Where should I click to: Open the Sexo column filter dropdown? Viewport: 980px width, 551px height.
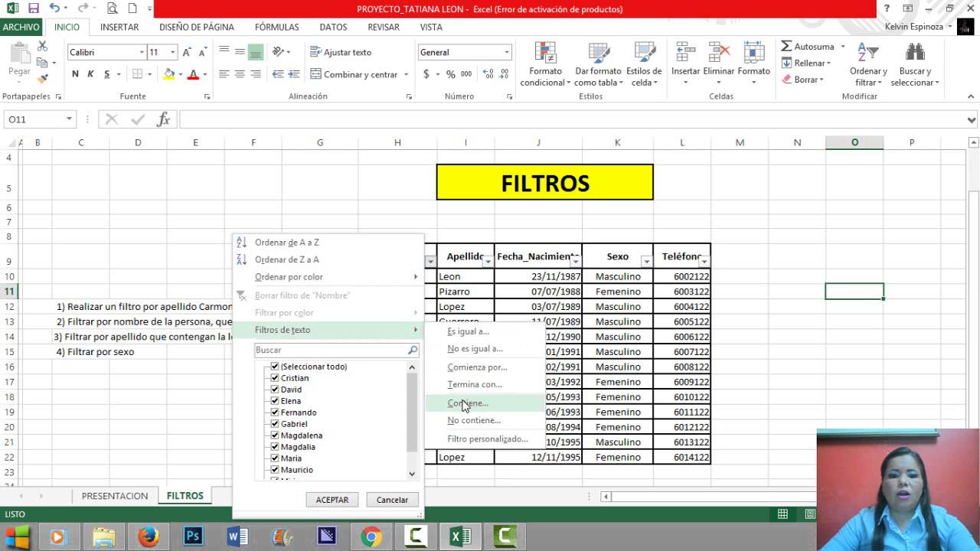(646, 261)
